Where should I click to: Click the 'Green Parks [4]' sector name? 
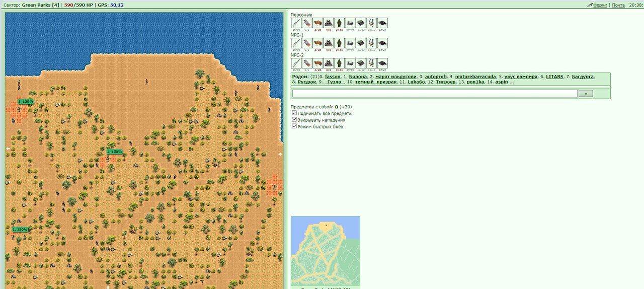point(41,5)
